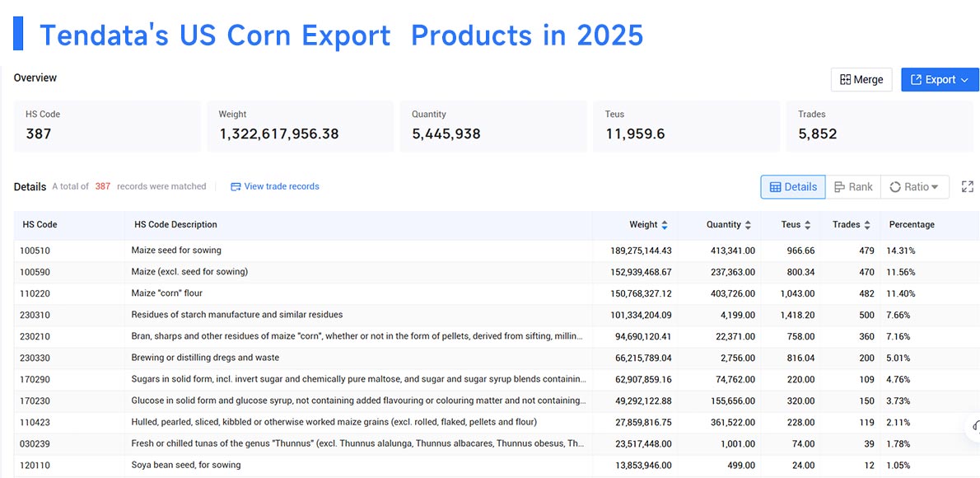Viewport: 980px width, 478px height.
Task: Click the HS Code Description column header
Action: [175, 225]
